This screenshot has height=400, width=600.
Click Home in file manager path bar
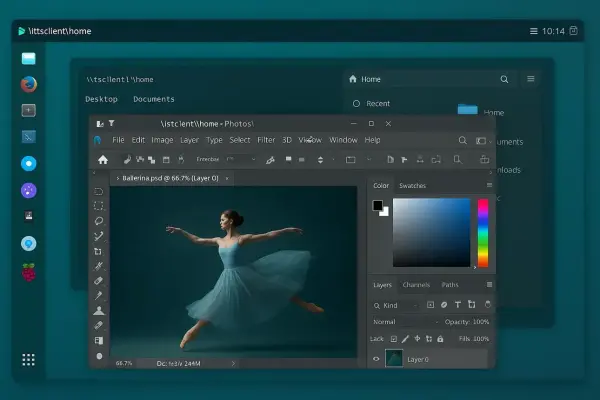pos(371,79)
